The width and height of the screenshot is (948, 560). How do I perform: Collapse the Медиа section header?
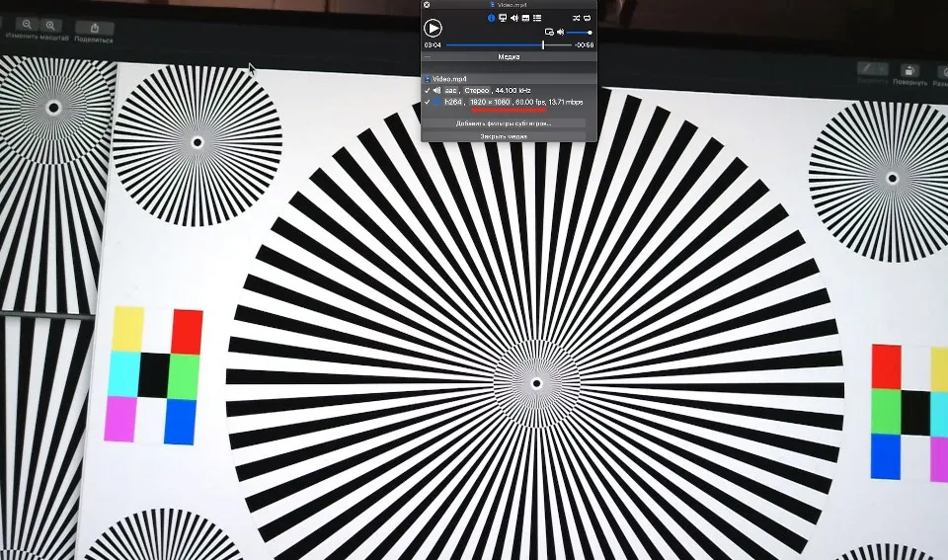point(509,57)
